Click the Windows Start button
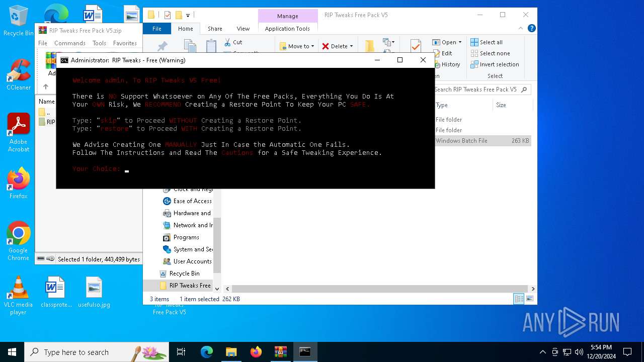 coord(12,352)
